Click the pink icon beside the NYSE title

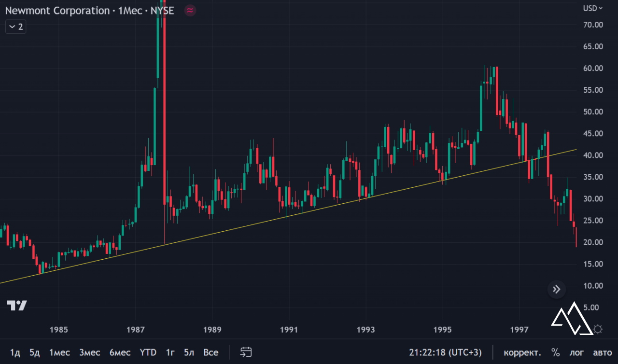pyautogui.click(x=190, y=10)
